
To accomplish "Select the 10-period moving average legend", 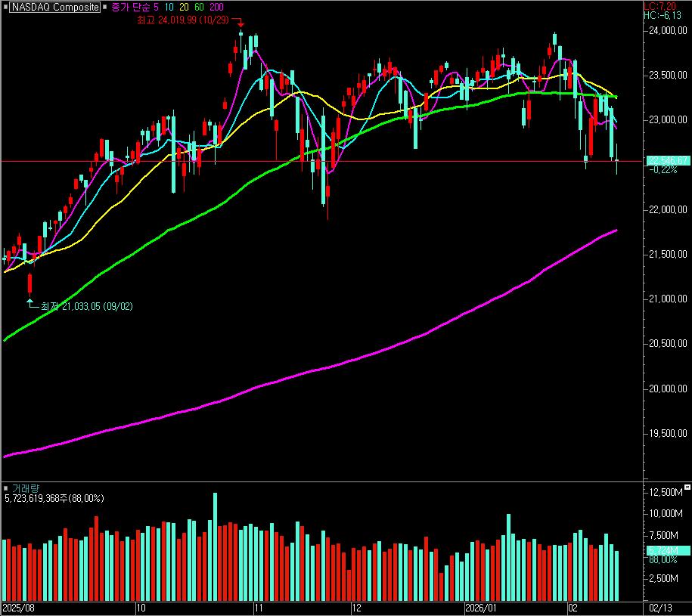I will tap(169, 7).
